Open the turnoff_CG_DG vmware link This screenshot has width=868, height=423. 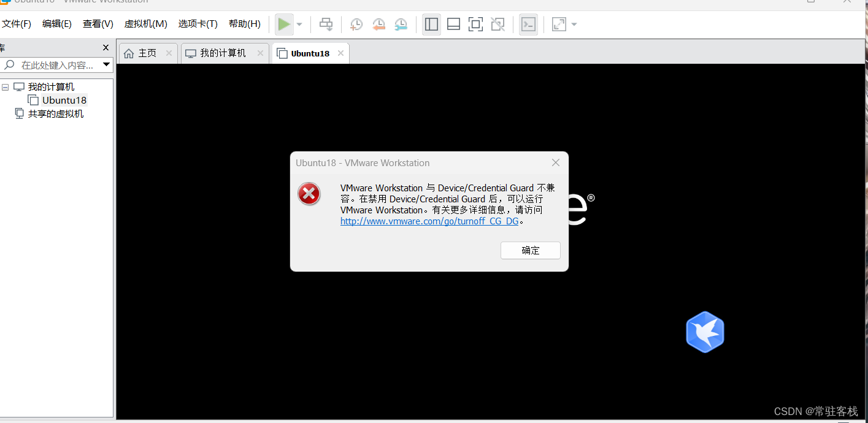point(429,221)
